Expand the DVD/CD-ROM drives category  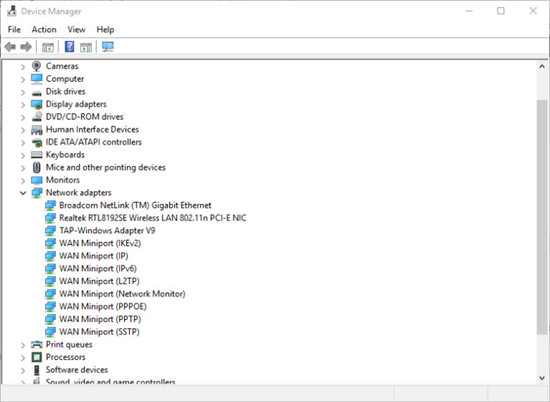tap(23, 117)
